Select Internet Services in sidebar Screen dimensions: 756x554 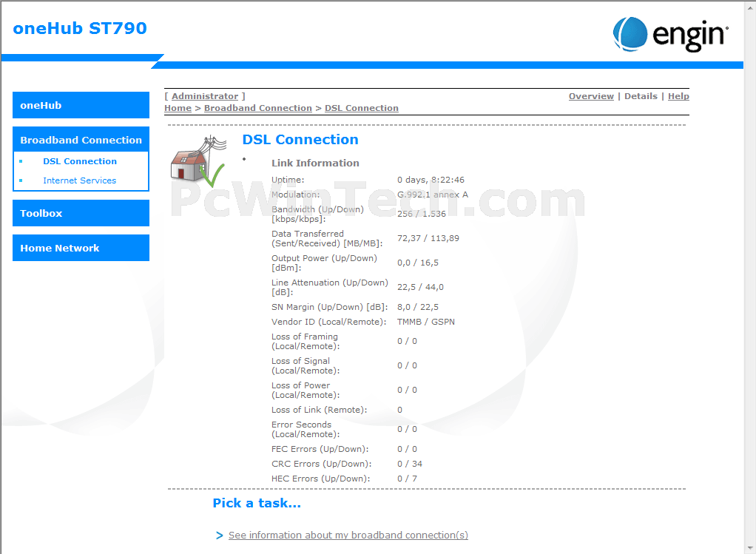coord(80,180)
